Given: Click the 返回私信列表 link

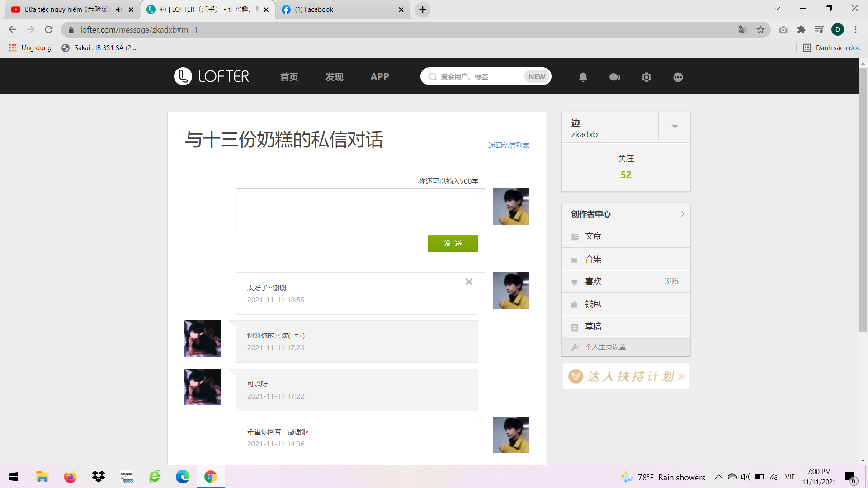Looking at the screenshot, I should click(509, 145).
